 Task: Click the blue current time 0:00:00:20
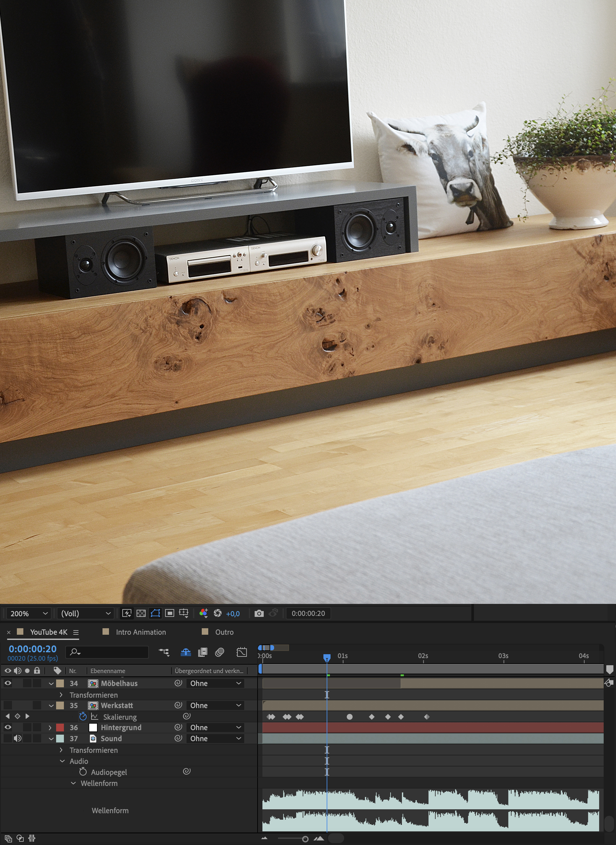(x=32, y=649)
